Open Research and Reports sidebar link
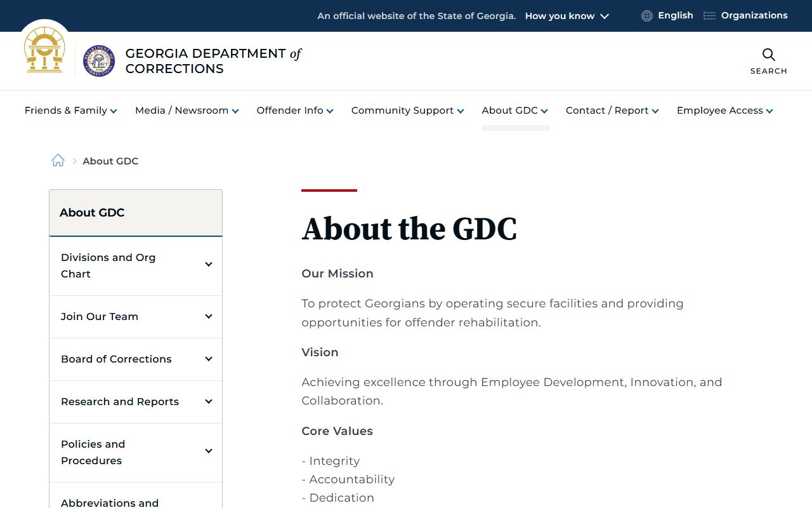 click(x=120, y=401)
